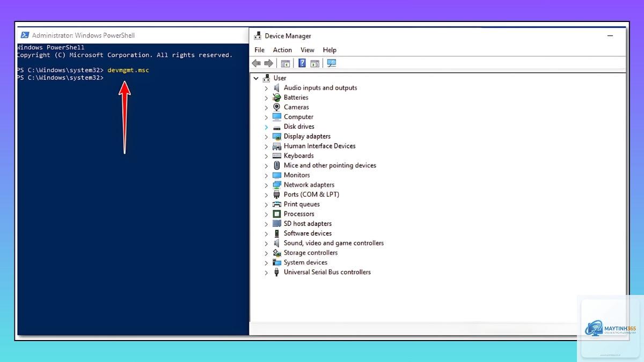Select the Monitors label
644x362 pixels.
297,175
